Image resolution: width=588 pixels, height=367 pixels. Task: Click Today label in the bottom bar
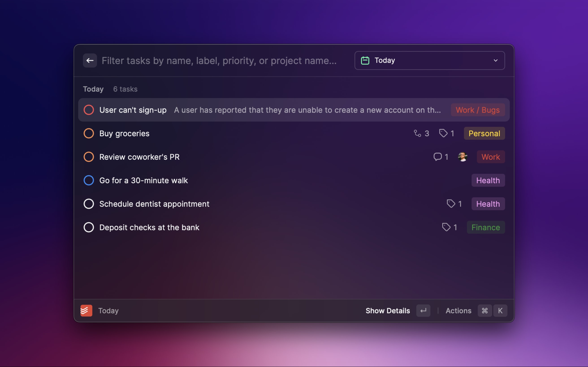coord(108,310)
